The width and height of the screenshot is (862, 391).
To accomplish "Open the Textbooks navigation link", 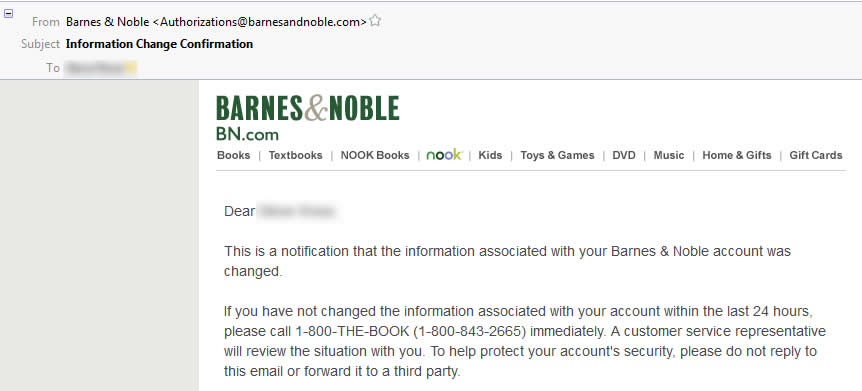I will point(295,155).
